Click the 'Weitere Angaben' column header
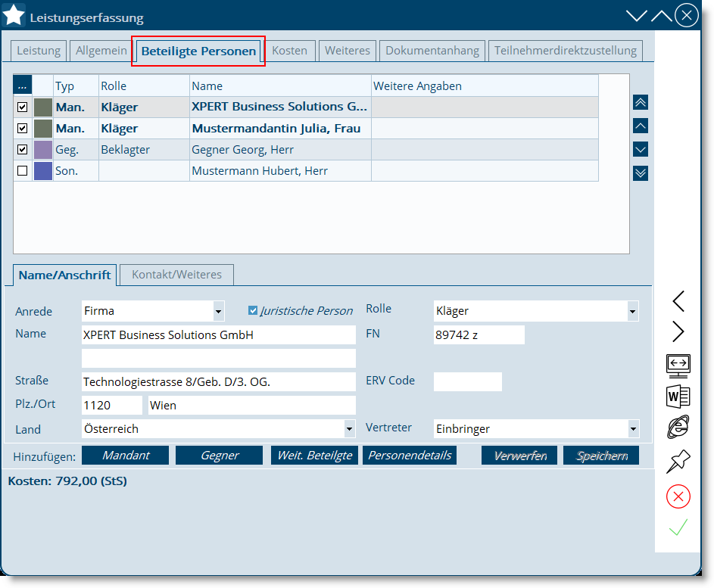The image size is (714, 588). point(485,86)
